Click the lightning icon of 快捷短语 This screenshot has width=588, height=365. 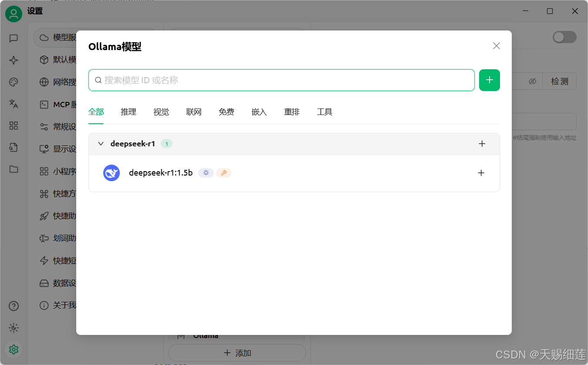pos(44,260)
